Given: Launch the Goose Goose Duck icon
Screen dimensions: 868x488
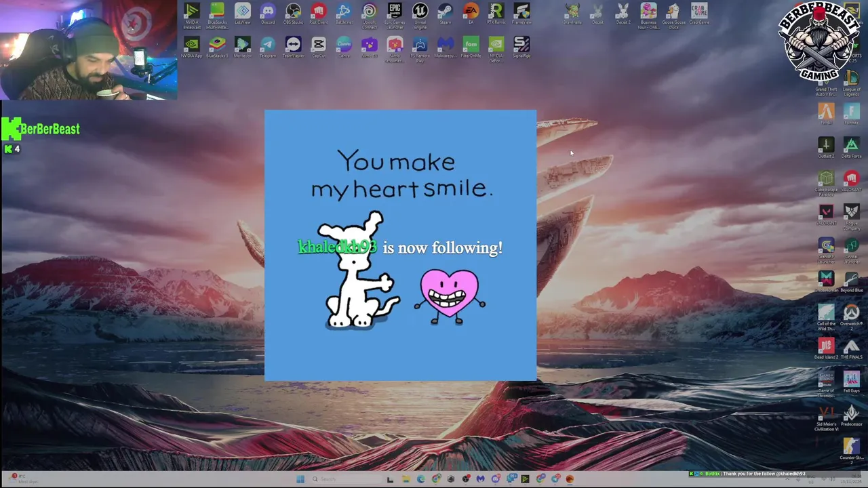Looking at the screenshot, I should (x=673, y=16).
